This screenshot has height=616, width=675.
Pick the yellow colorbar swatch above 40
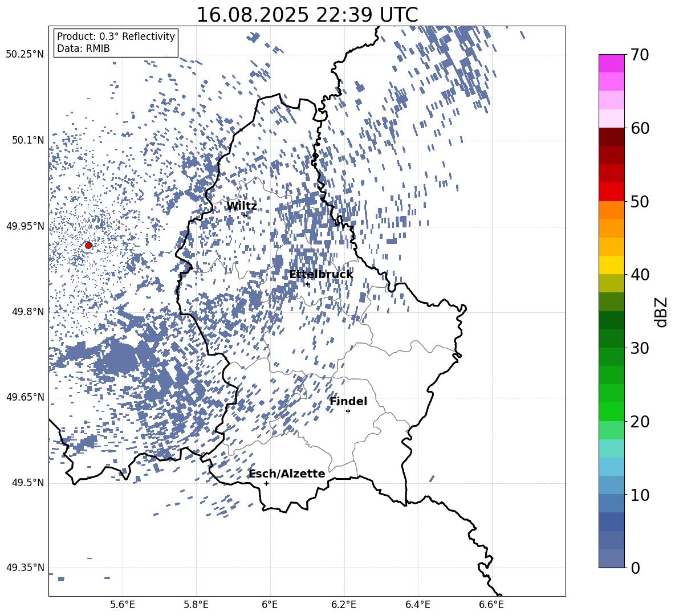point(612,265)
